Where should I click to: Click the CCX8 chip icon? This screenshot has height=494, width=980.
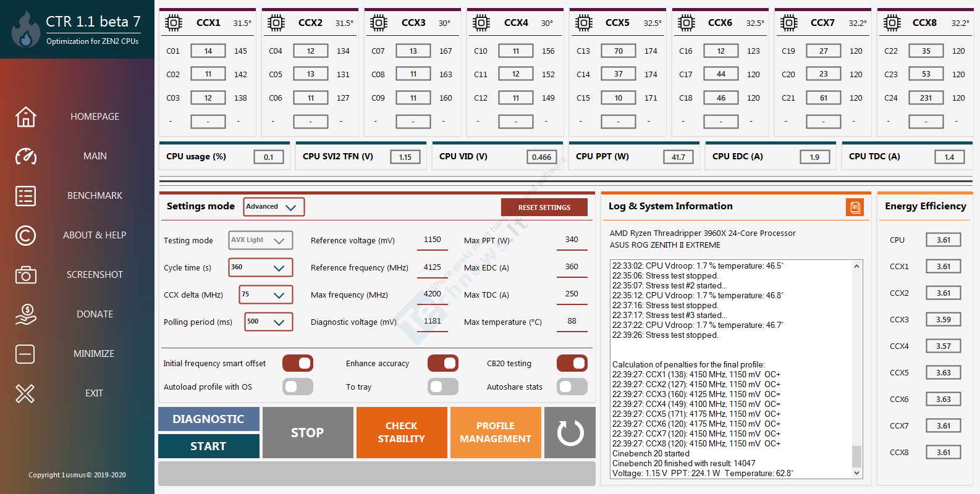point(892,23)
